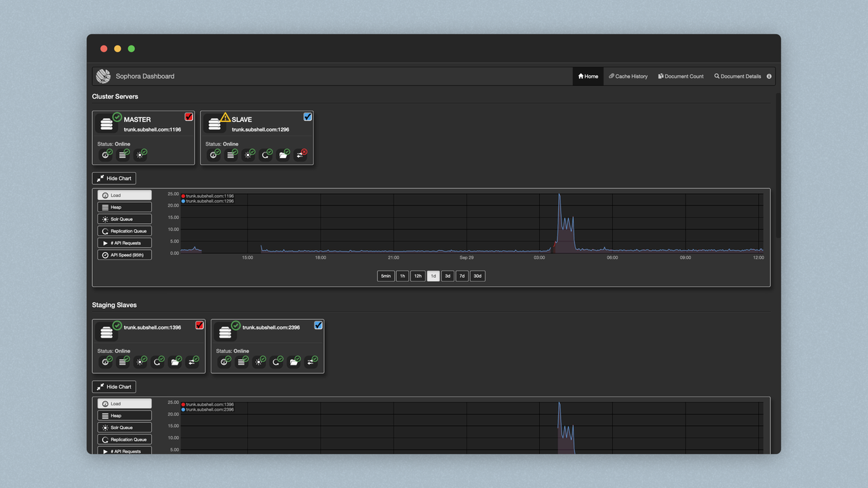Uncheck the red checkbox on the MASTER card
This screenshot has width=868, height=488.
click(x=189, y=117)
